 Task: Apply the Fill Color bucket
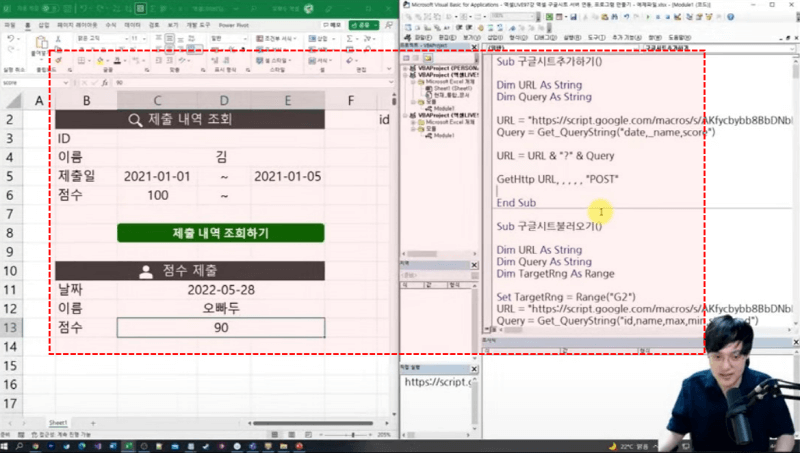[100, 60]
